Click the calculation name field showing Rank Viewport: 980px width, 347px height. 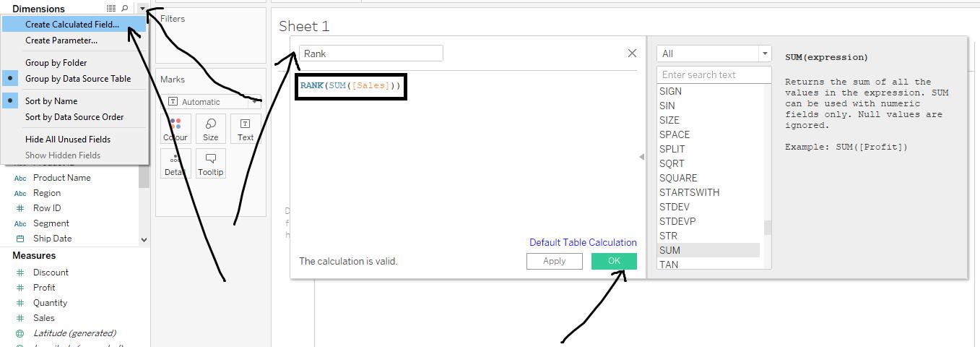[370, 53]
